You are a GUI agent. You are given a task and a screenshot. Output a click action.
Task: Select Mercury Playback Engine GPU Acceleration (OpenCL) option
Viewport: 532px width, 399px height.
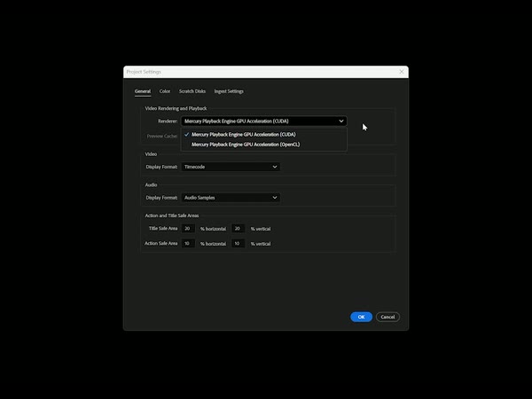tap(264, 145)
